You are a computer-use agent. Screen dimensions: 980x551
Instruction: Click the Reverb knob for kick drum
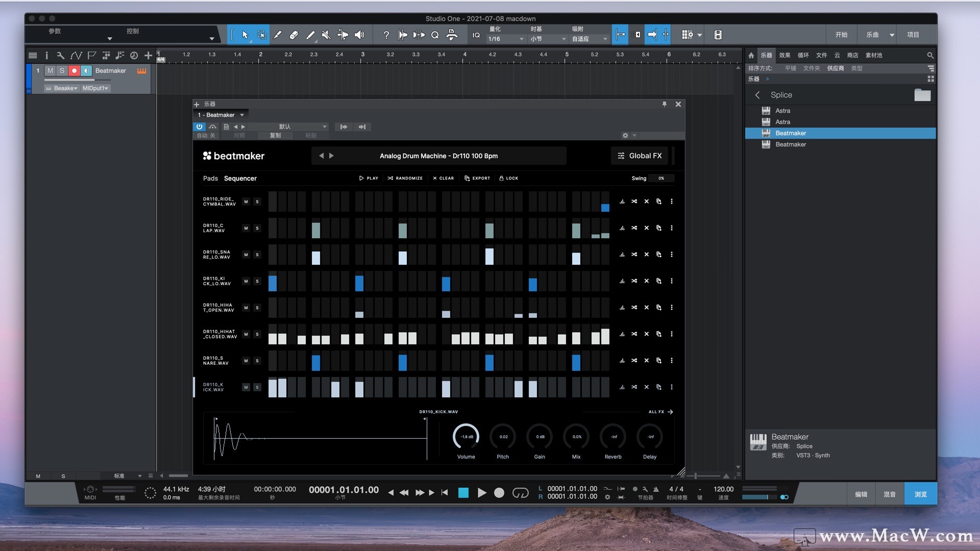pos(612,437)
